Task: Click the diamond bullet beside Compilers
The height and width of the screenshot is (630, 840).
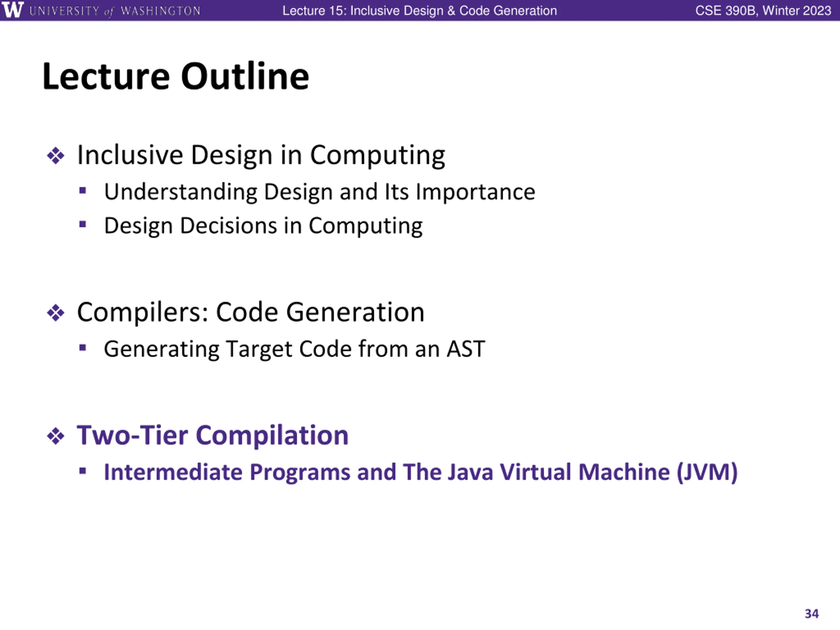Action: tap(55, 313)
